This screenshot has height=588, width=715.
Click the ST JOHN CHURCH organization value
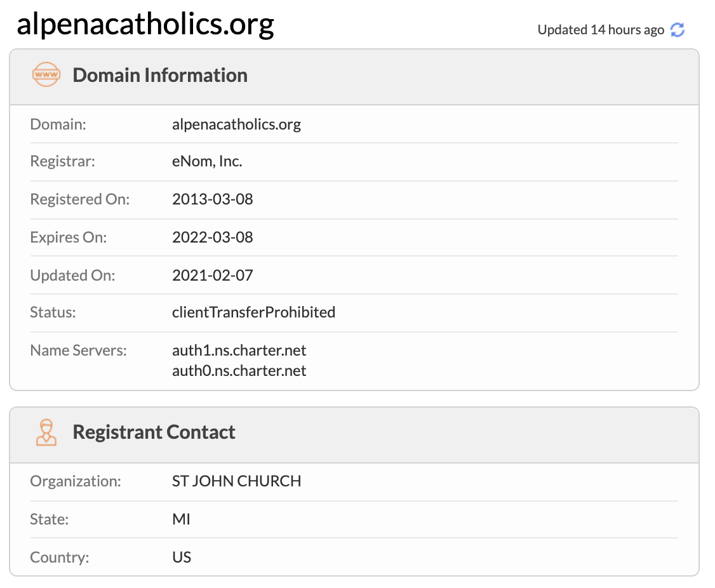(236, 481)
